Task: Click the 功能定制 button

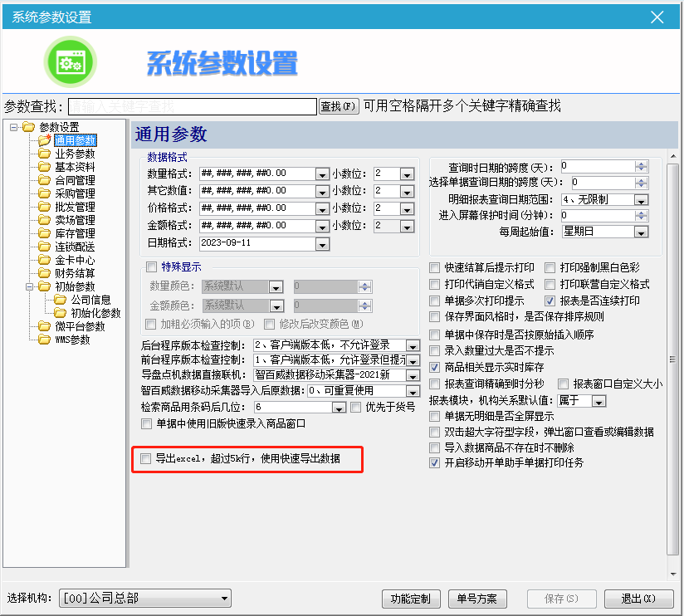Action: [410, 599]
